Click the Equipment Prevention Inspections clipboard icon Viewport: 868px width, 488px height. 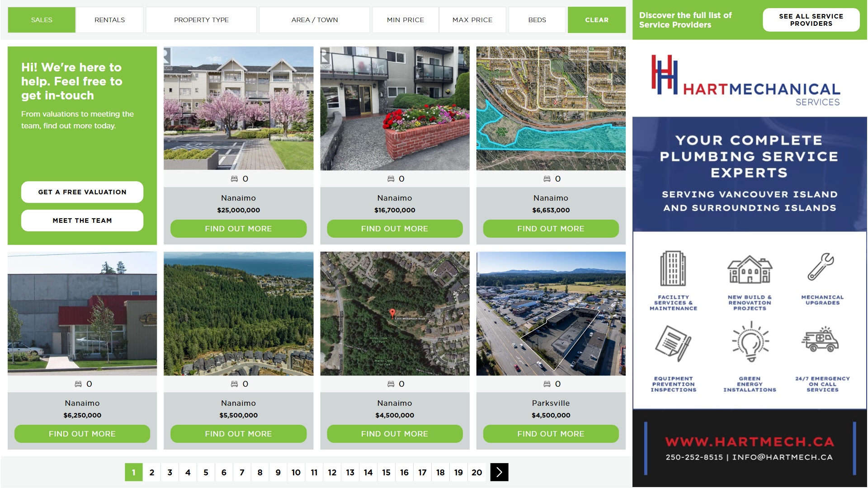(673, 343)
